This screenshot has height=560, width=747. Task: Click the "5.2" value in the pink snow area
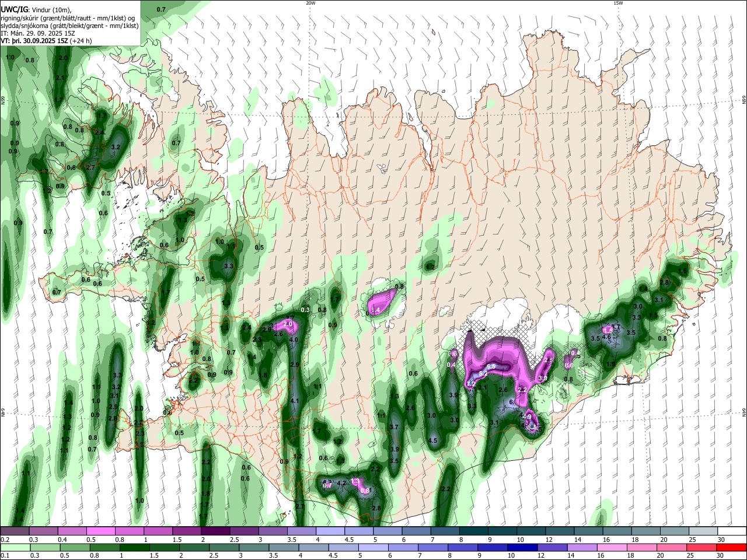coord(483,373)
